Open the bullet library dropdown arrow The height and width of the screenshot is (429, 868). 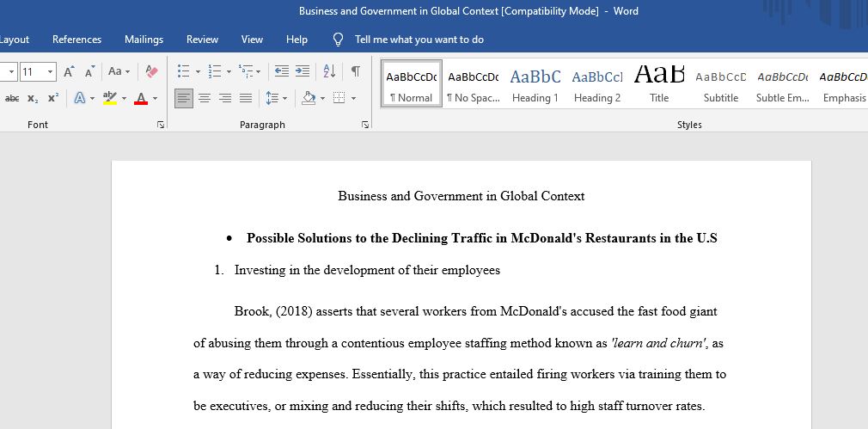pyautogui.click(x=198, y=72)
